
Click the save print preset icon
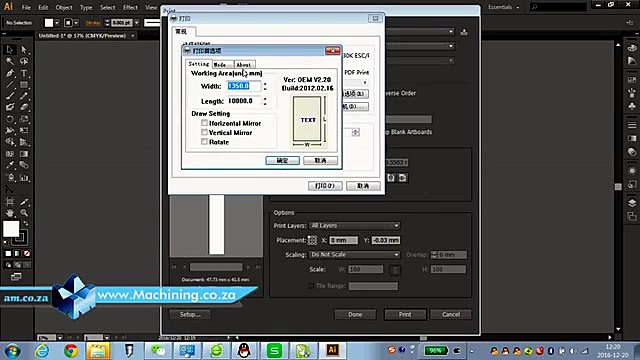coord(464,32)
